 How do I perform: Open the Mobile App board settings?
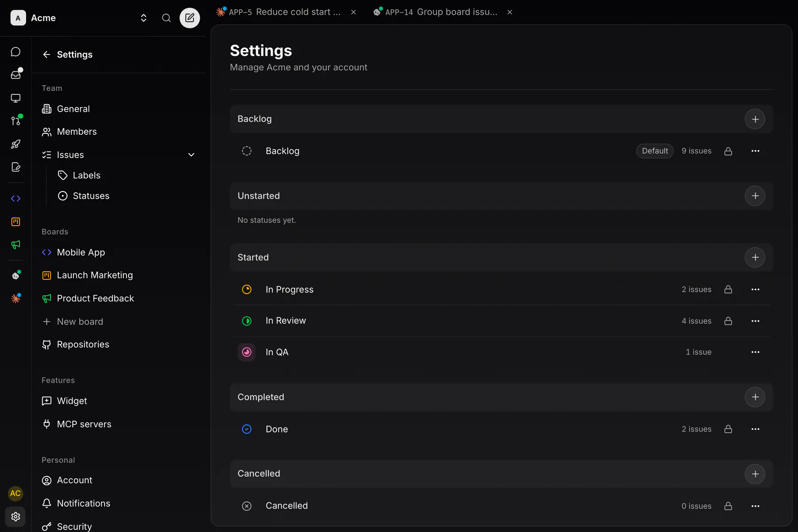coord(74,252)
